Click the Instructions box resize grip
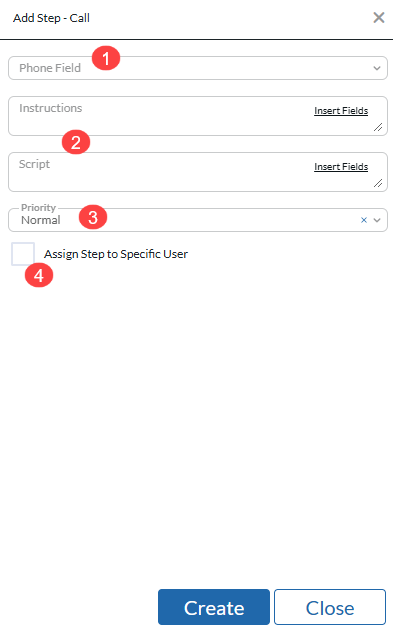The height and width of the screenshot is (636, 393). click(378, 127)
